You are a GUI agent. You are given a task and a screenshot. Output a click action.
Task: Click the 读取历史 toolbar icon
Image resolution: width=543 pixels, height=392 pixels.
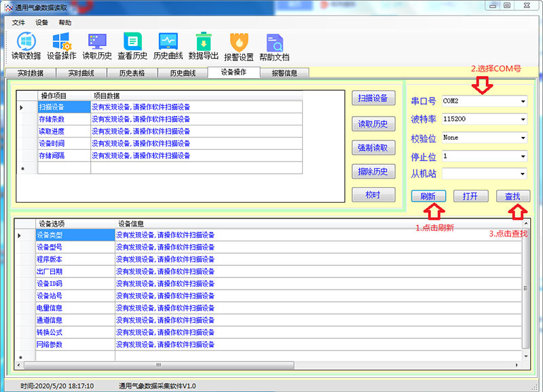click(97, 45)
